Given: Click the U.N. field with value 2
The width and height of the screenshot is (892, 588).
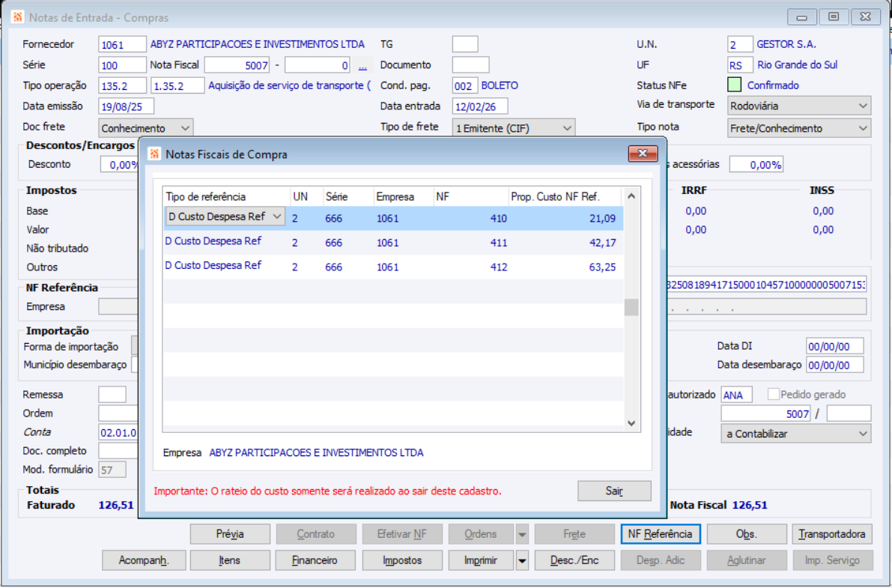Looking at the screenshot, I should (x=740, y=44).
